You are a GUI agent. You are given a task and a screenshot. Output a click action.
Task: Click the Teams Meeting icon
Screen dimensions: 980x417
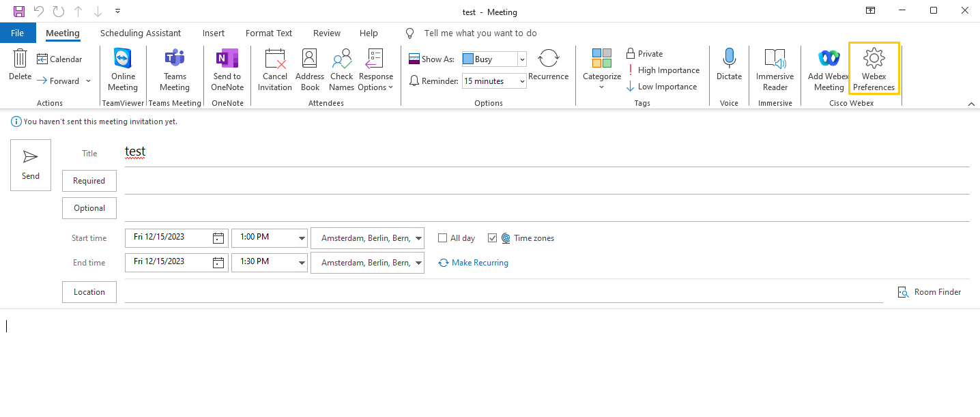coord(175,59)
